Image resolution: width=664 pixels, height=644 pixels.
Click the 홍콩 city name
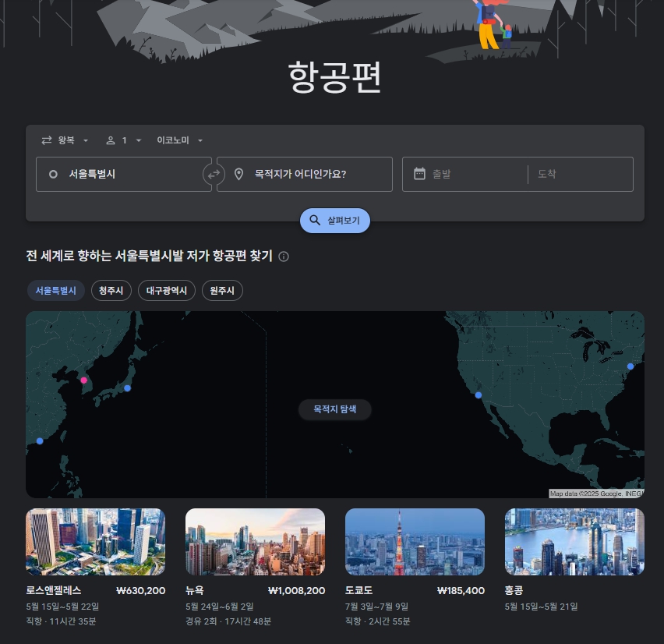[514, 590]
